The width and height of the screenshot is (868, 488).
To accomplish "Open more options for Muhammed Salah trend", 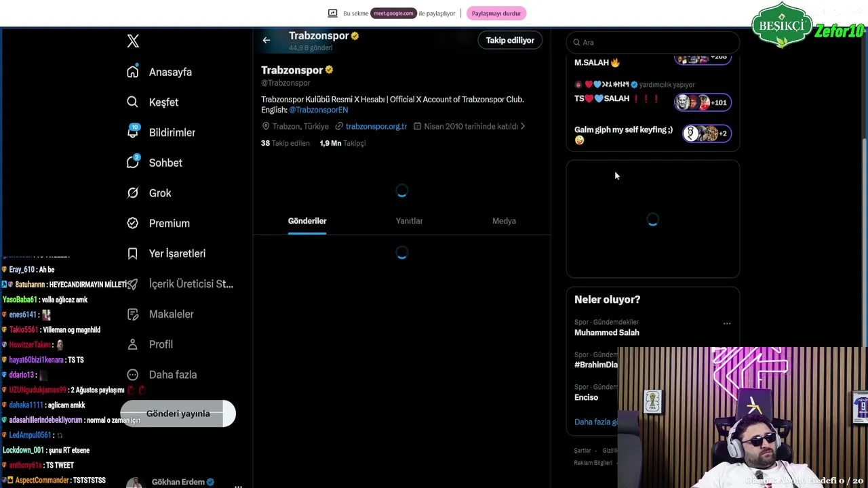I will pyautogui.click(x=727, y=324).
